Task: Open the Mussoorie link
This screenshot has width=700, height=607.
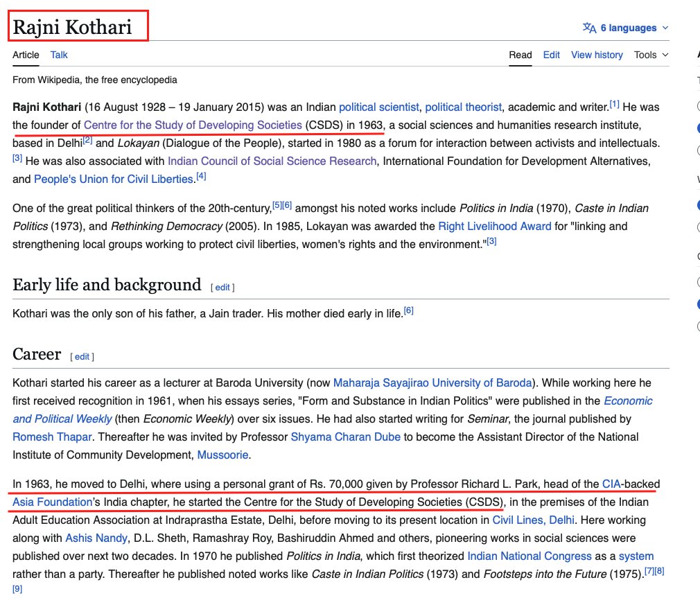Action: tap(222, 455)
